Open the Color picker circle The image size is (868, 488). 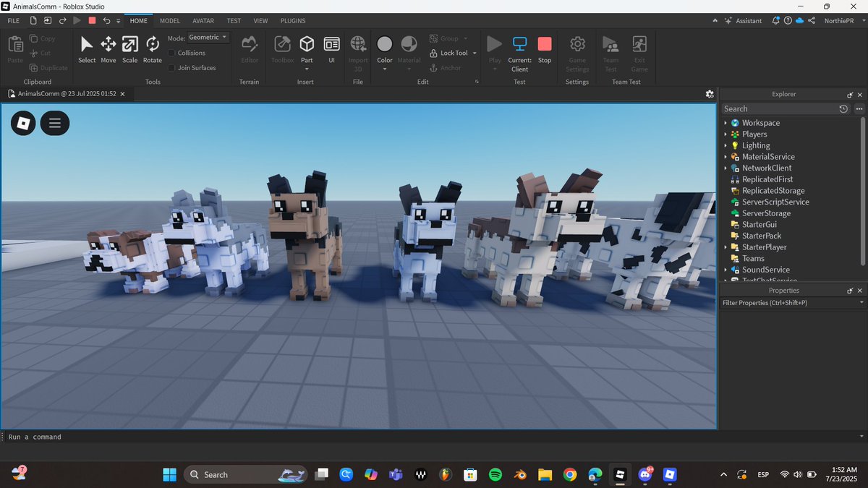point(385,44)
